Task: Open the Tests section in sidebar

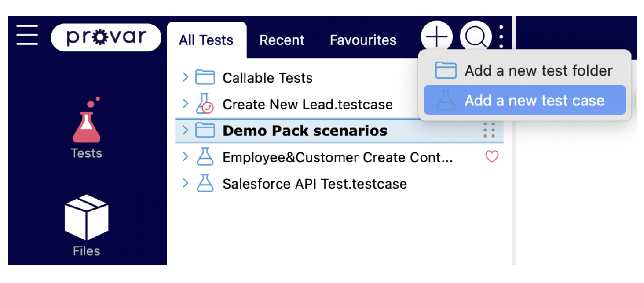Action: pyautogui.click(x=86, y=128)
